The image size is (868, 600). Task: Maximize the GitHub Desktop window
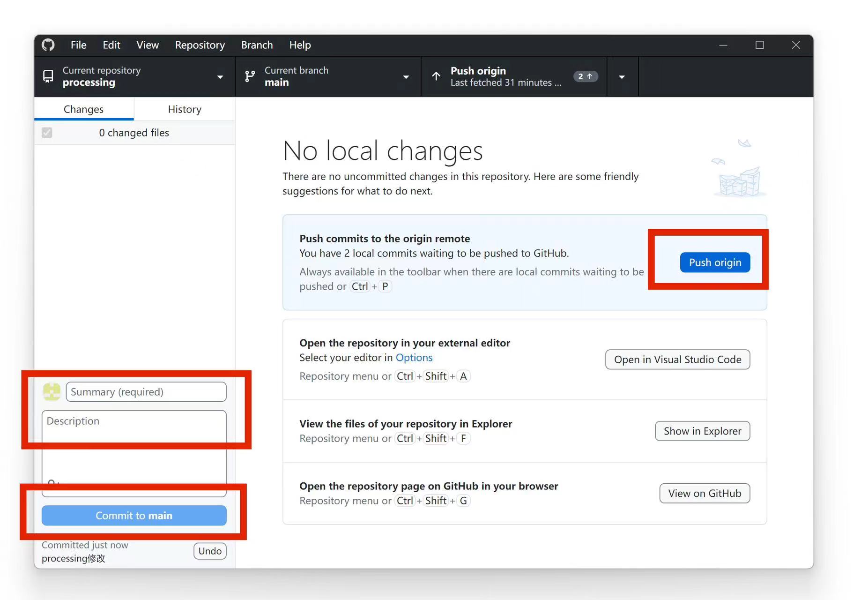coord(759,45)
